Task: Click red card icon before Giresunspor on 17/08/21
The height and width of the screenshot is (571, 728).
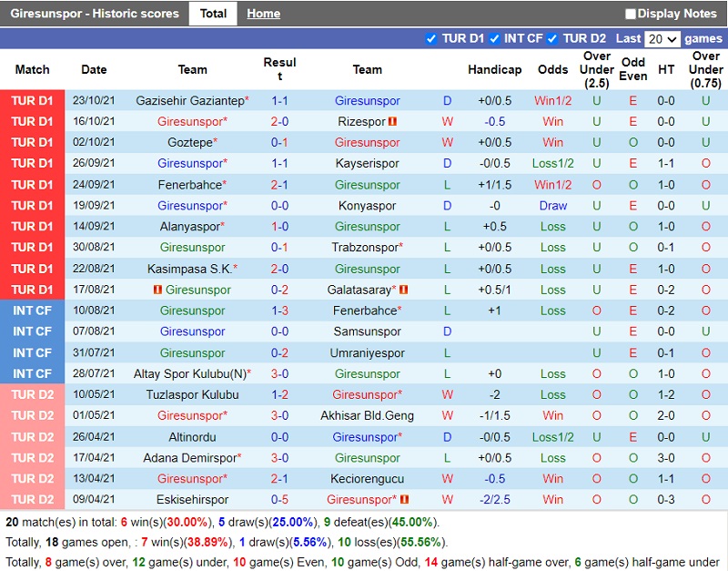Action: coord(157,290)
